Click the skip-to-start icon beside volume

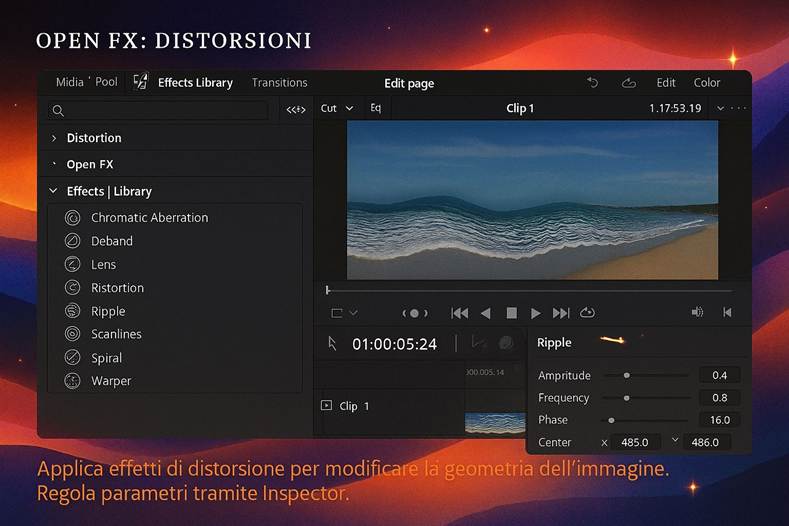[727, 312]
